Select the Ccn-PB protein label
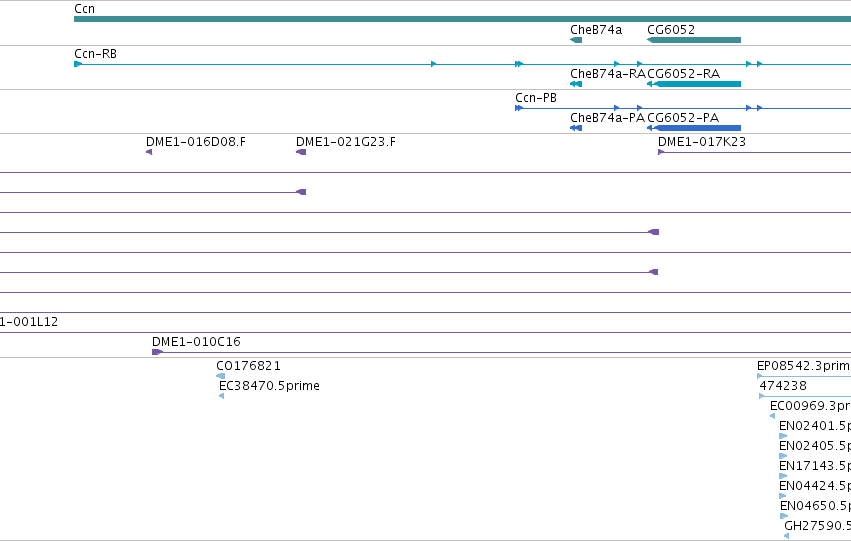 tap(536, 98)
